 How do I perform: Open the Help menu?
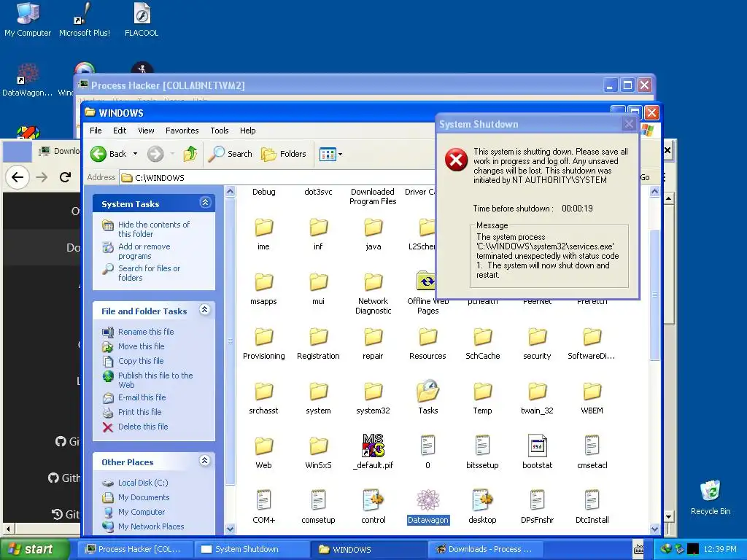(x=247, y=131)
